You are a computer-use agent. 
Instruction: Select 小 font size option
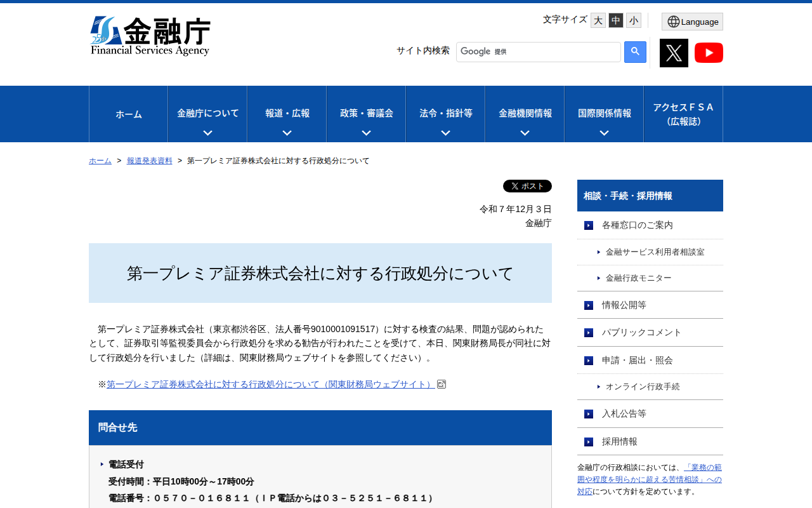click(633, 20)
